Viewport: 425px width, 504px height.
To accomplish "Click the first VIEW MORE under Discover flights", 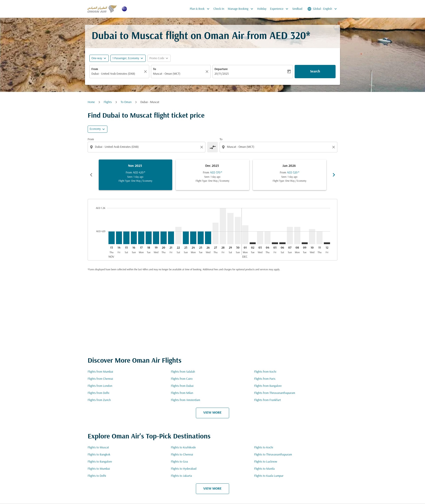I will click(x=212, y=413).
